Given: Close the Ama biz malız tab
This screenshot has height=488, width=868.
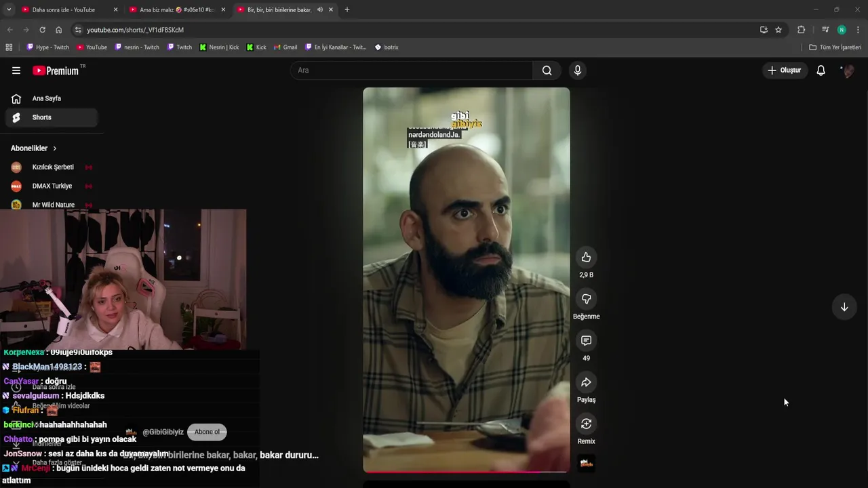Looking at the screenshot, I should tap(223, 9).
